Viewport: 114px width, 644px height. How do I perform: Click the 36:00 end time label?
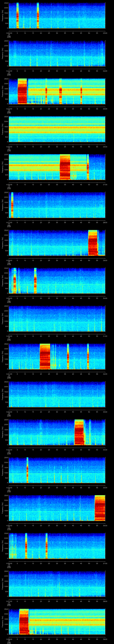(105, 525)
